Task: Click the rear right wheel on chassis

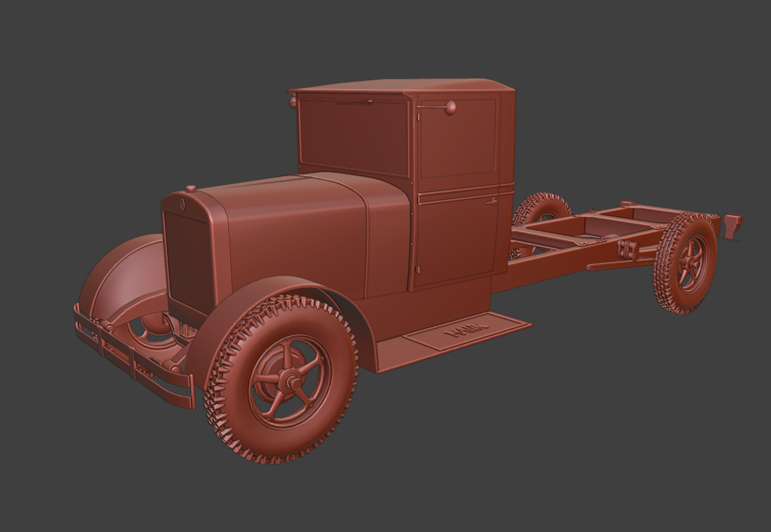Action: pos(685,264)
